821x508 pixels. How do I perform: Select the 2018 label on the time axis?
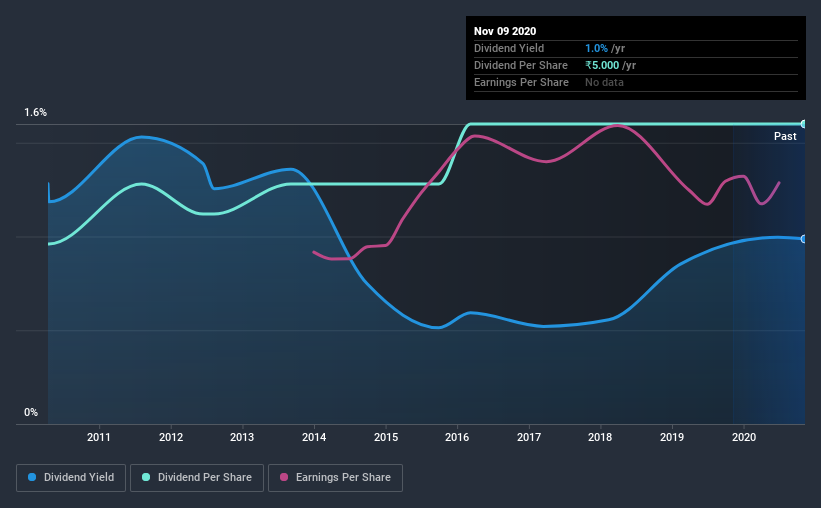tap(600, 437)
